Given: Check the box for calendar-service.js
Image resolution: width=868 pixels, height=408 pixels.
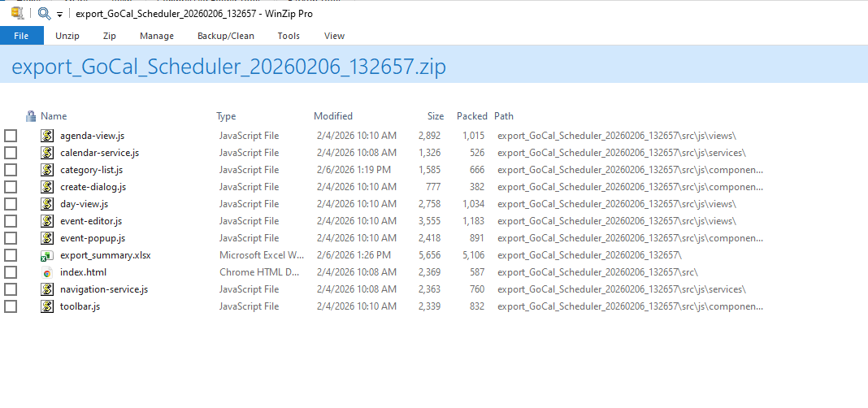Looking at the screenshot, I should coord(11,153).
